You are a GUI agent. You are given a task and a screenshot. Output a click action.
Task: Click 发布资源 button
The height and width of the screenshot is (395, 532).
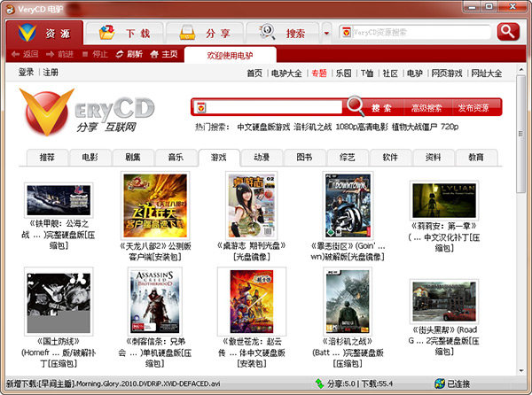pyautogui.click(x=473, y=108)
